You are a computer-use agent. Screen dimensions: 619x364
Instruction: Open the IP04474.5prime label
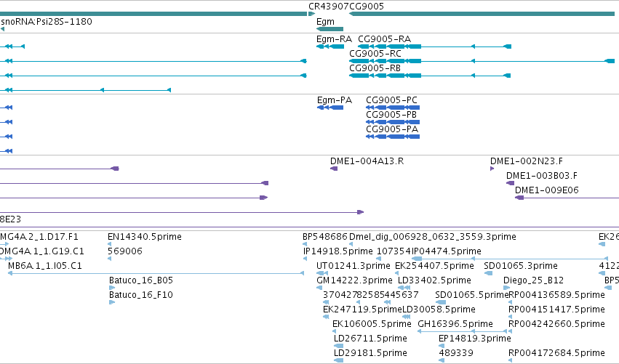click(447, 251)
